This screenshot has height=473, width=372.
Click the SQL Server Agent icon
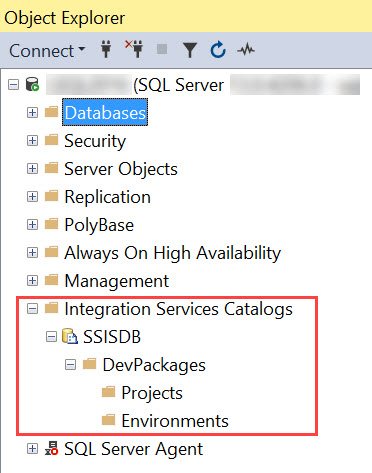click(x=52, y=448)
